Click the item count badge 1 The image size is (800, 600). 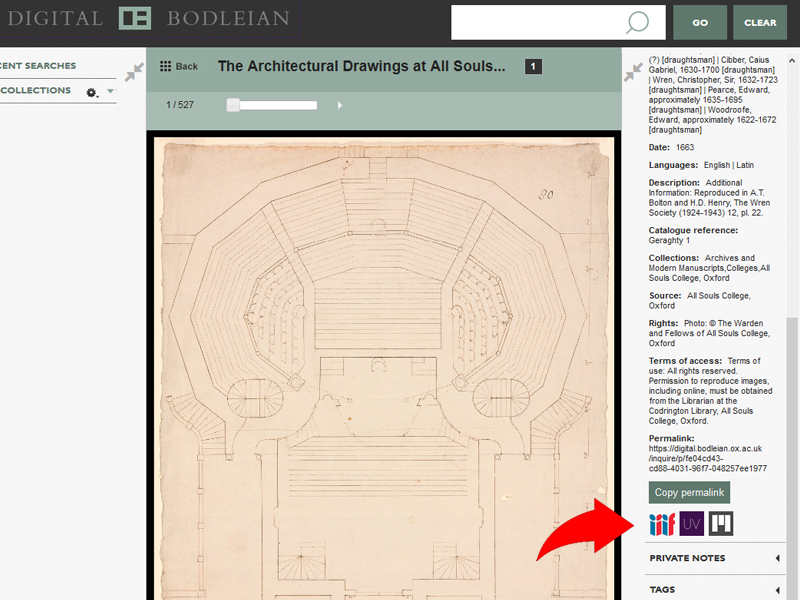533,66
